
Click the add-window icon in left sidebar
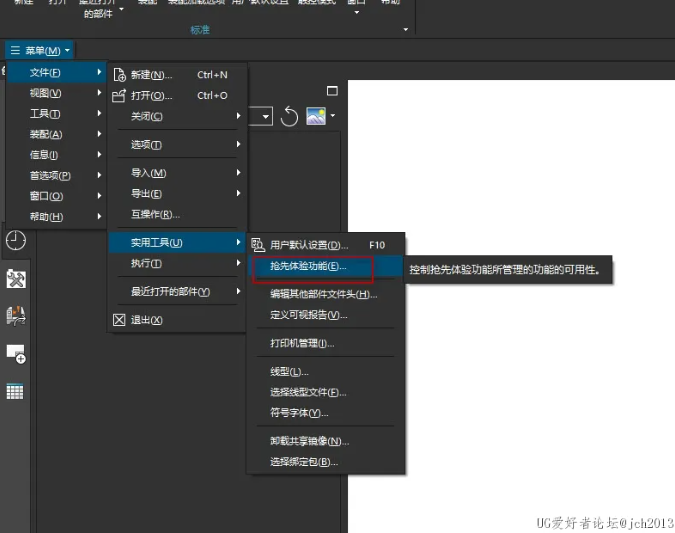(16, 353)
